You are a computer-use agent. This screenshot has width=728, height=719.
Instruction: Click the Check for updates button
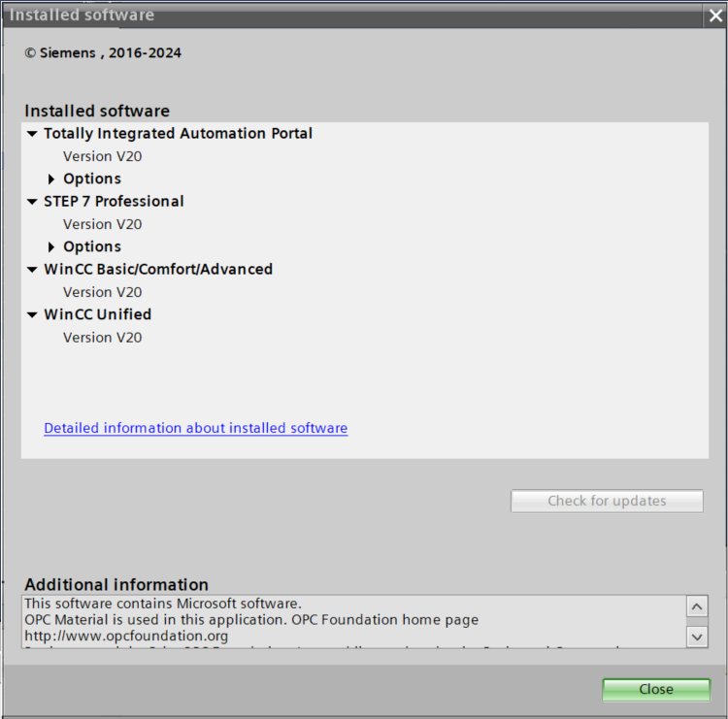pos(607,501)
